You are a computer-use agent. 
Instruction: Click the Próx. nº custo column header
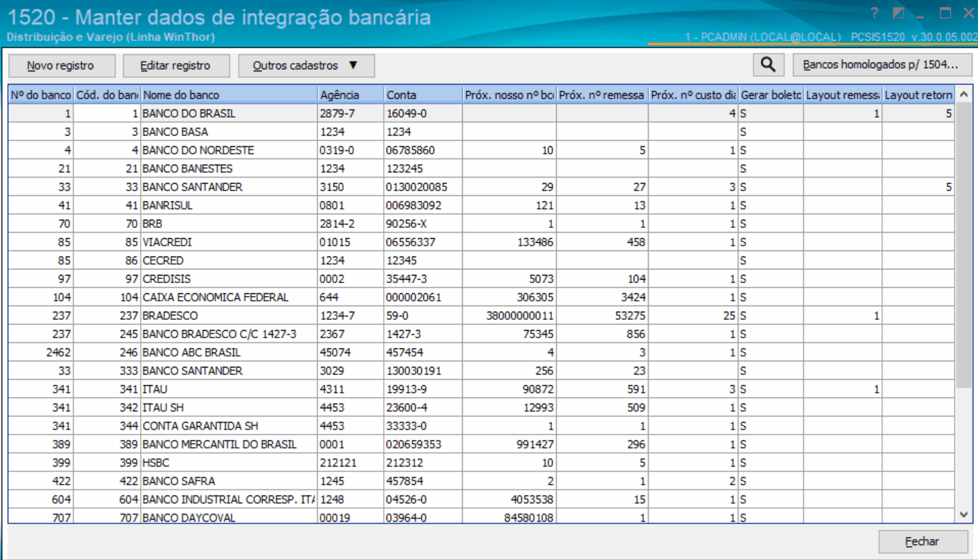[694, 95]
